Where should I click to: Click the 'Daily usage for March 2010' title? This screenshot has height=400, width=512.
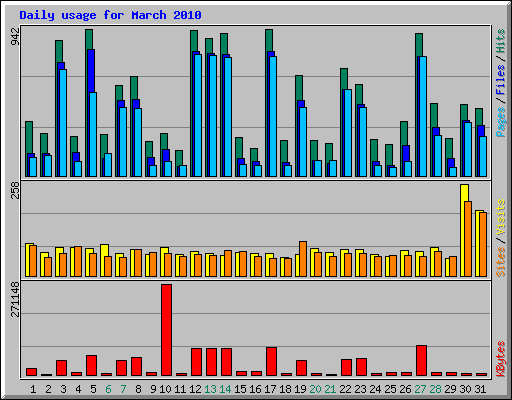[x=110, y=15]
